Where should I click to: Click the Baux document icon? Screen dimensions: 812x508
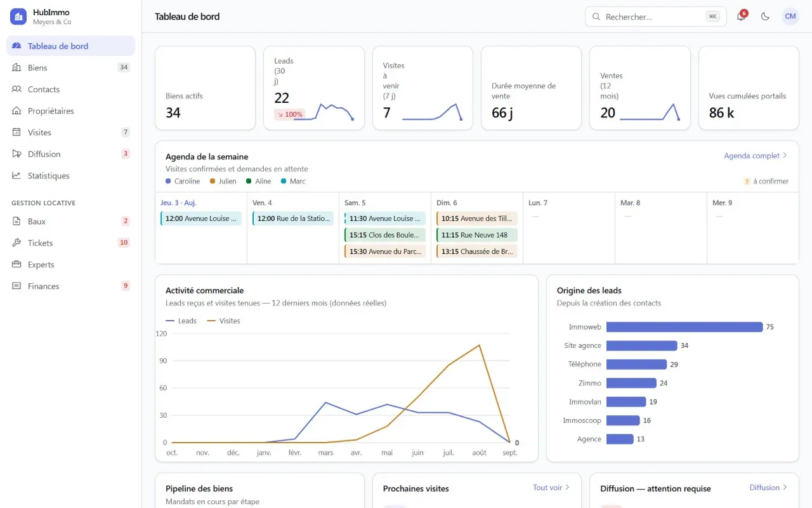(16, 221)
